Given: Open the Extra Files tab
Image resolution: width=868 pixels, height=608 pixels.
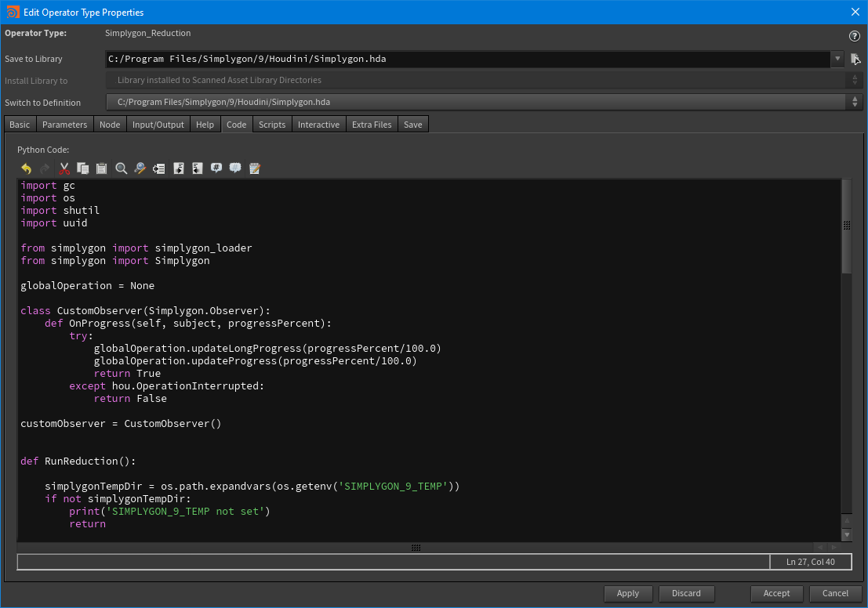Looking at the screenshot, I should tap(371, 124).
